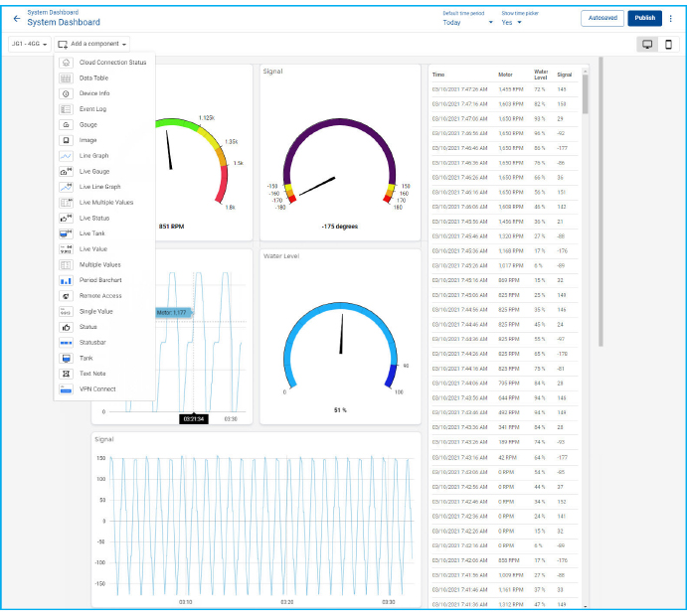This screenshot has height=616, width=687.
Task: Click the VPN Connect icon
Action: 66,389
